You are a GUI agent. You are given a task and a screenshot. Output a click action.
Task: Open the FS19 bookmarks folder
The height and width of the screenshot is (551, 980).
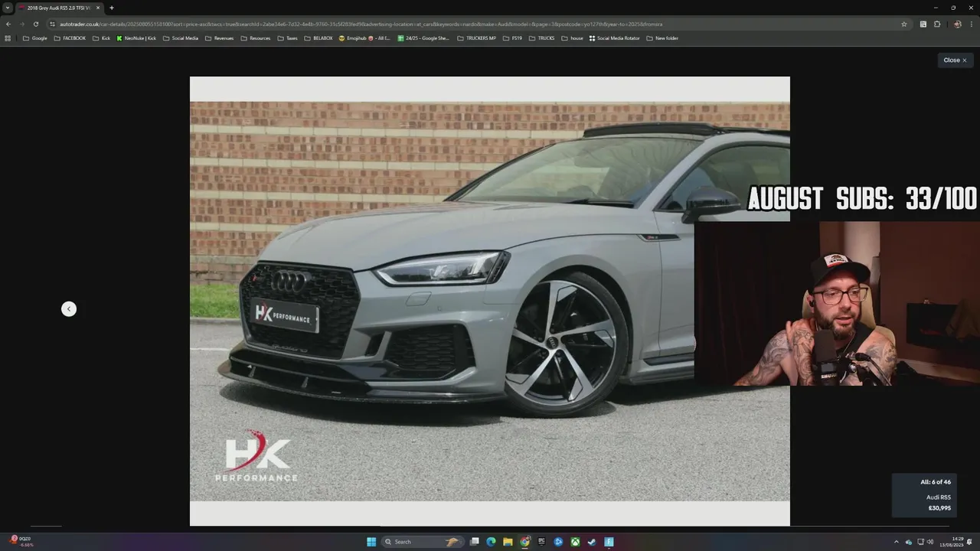(x=512, y=38)
